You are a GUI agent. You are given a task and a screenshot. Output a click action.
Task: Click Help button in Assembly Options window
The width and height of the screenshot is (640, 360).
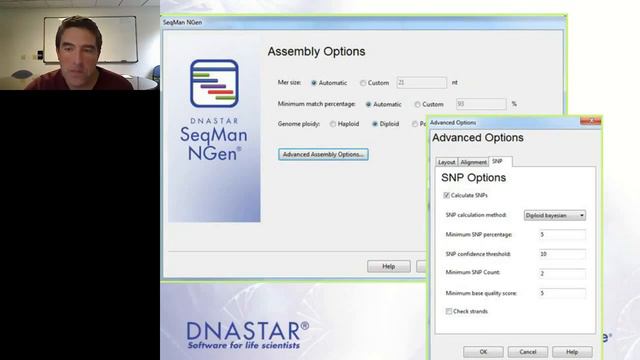coord(389,266)
